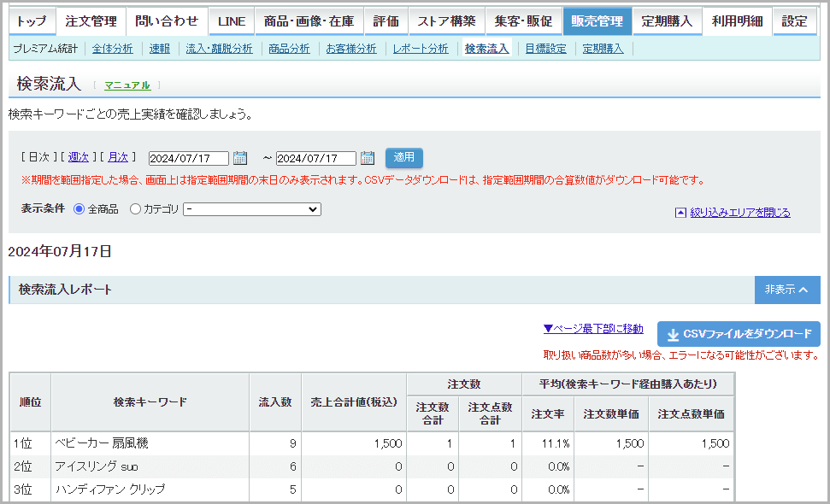This screenshot has width=830, height=504.
Task: Switch to 月次 view
Action: [x=118, y=157]
